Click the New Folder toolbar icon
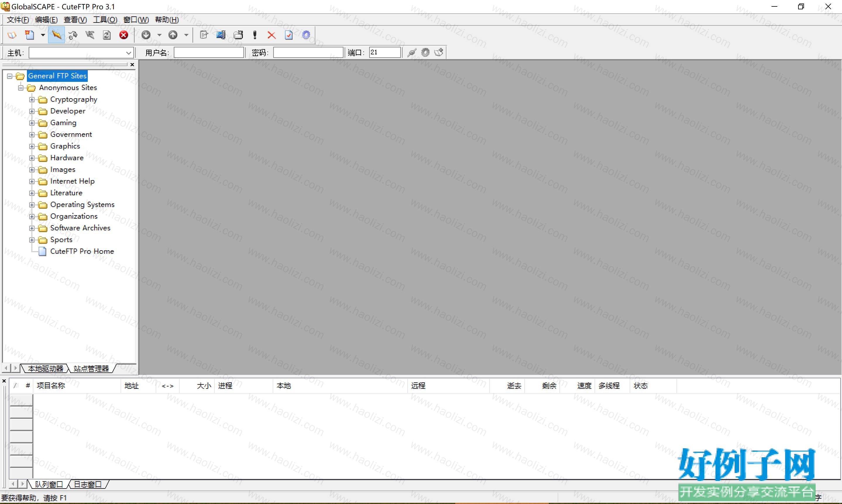842x504 pixels. (x=238, y=35)
